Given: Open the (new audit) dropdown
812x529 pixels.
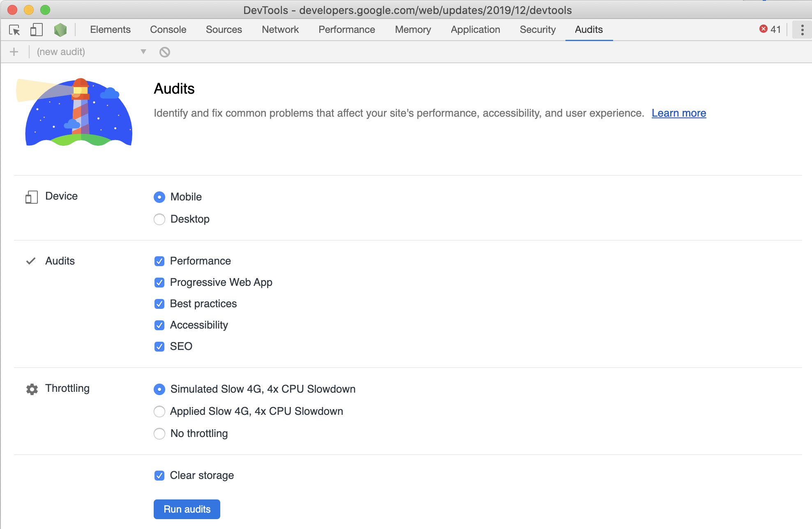Looking at the screenshot, I should [91, 52].
